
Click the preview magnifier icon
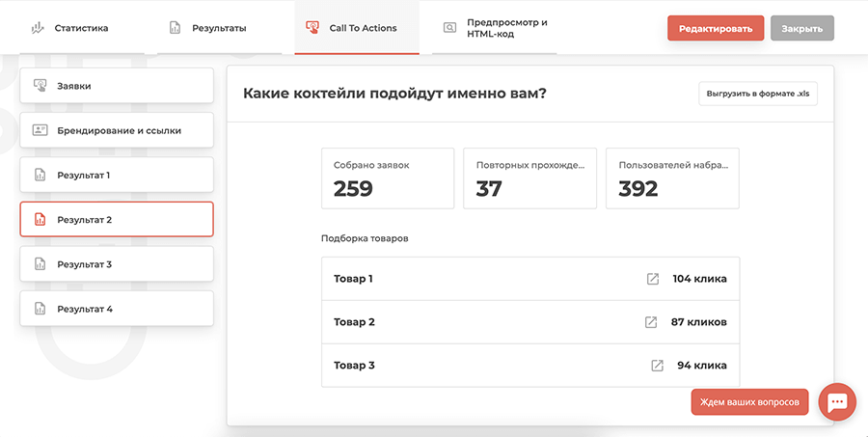tap(450, 28)
